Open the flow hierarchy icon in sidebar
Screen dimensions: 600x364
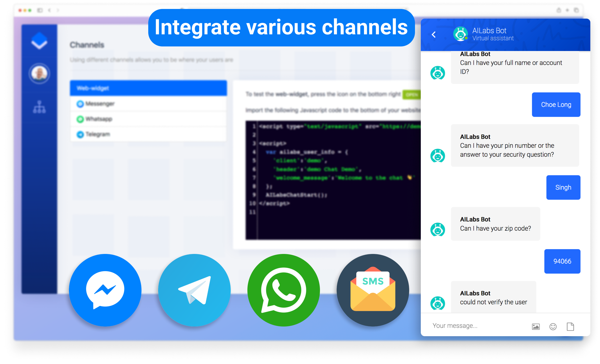[x=39, y=107]
